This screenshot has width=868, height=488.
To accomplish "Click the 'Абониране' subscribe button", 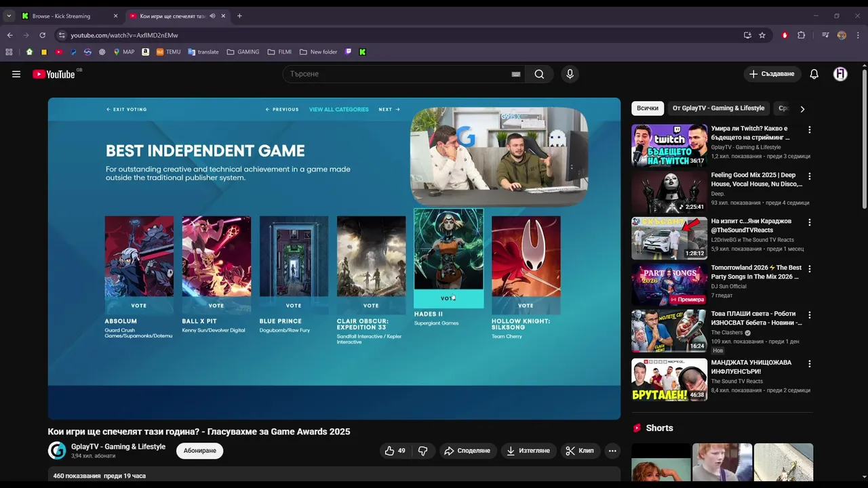I will click(200, 451).
